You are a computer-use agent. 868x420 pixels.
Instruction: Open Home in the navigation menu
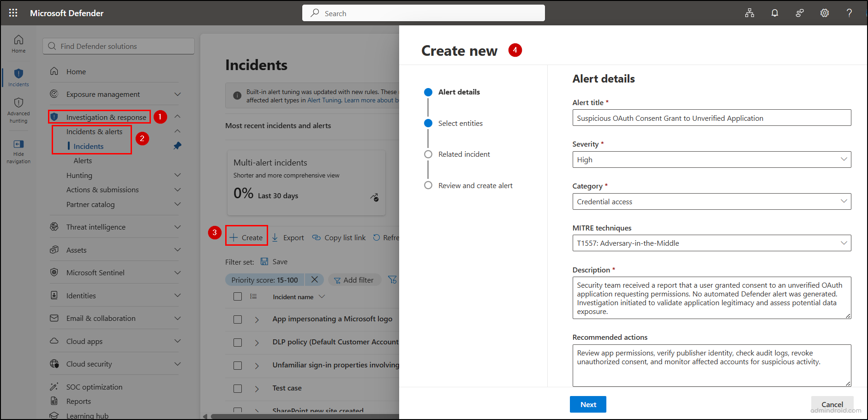pyautogui.click(x=76, y=71)
